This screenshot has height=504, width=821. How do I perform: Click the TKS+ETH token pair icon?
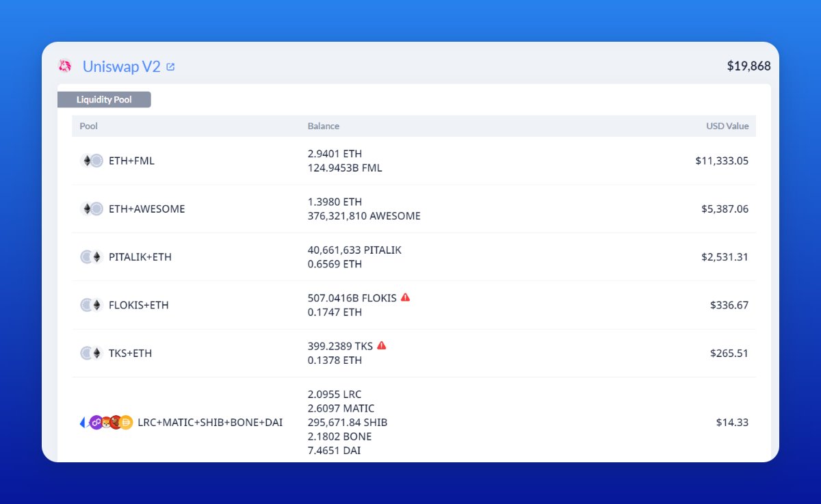click(91, 354)
